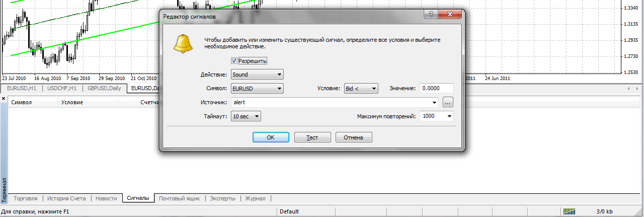Switch to the EURUSD,H1 chart tab
Image resolution: width=644 pixels, height=217 pixels.
click(21, 89)
